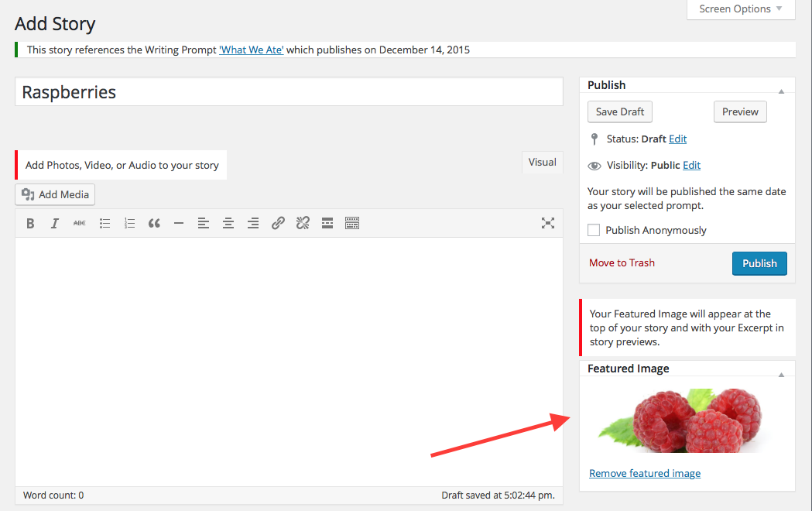The height and width of the screenshot is (511, 812).
Task: Check the Publish Anonymously box
Action: point(594,230)
